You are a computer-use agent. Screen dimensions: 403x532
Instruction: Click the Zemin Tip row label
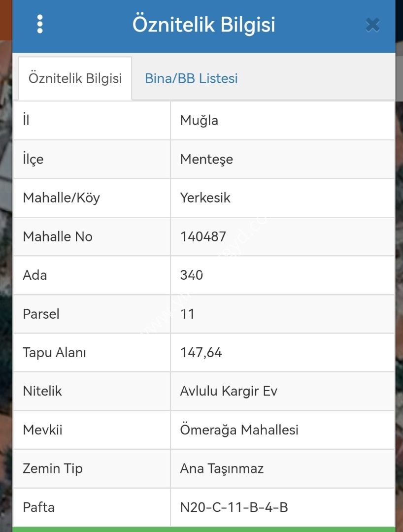click(53, 469)
